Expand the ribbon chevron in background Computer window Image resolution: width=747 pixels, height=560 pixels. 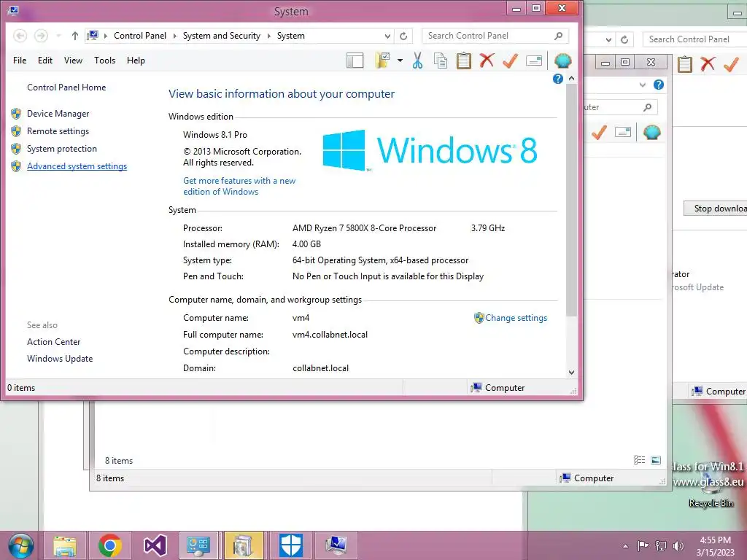coord(642,85)
